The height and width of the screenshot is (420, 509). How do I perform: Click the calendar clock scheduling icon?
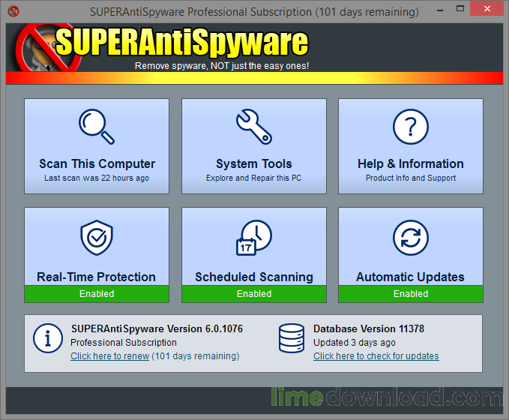click(253, 238)
